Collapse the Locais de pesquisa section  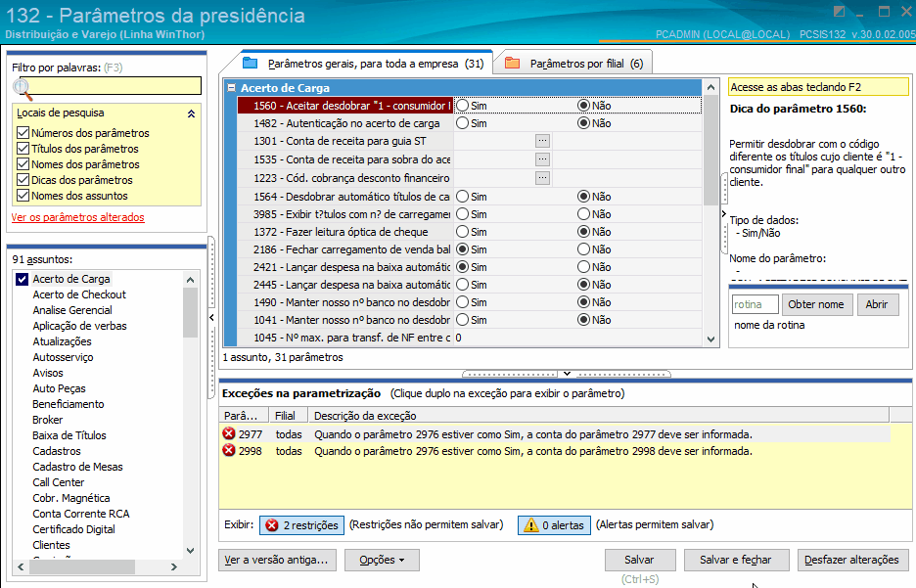coord(191,113)
